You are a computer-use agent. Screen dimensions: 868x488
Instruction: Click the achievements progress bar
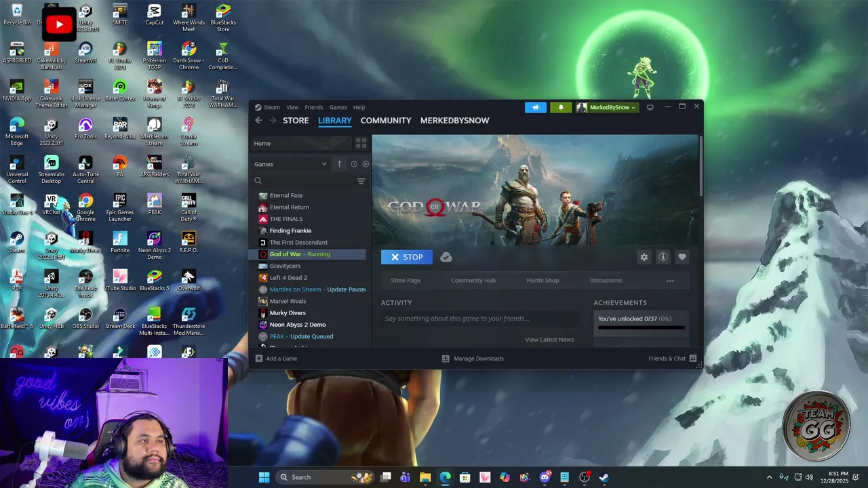(641, 328)
